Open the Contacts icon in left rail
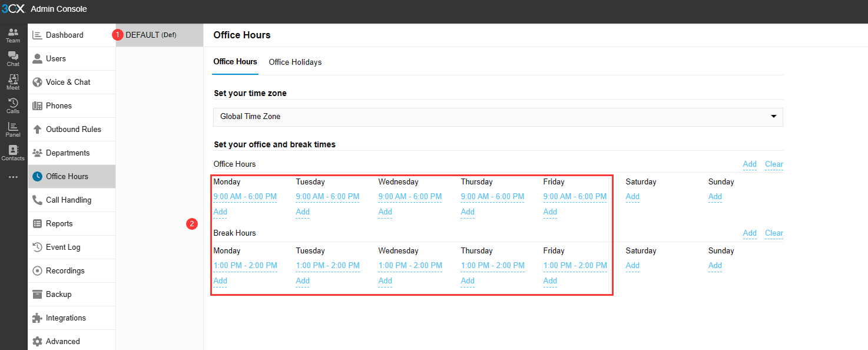The height and width of the screenshot is (350, 868). 13,153
